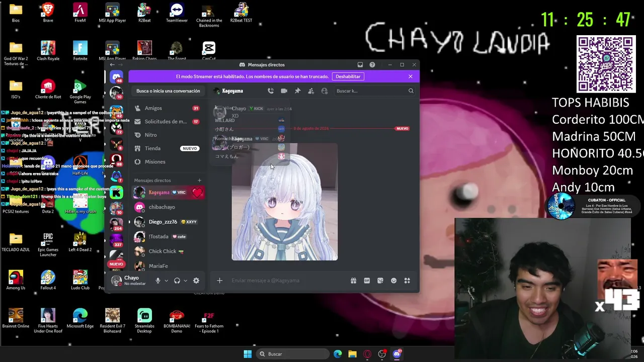Open Discord user settings gear
The image size is (644, 362).
(x=196, y=281)
